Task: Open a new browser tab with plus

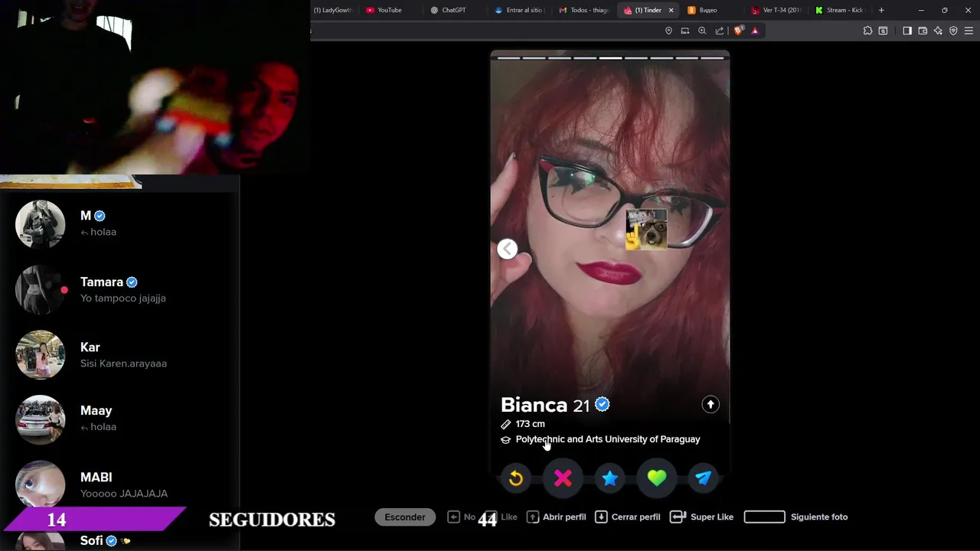Action: click(x=881, y=10)
